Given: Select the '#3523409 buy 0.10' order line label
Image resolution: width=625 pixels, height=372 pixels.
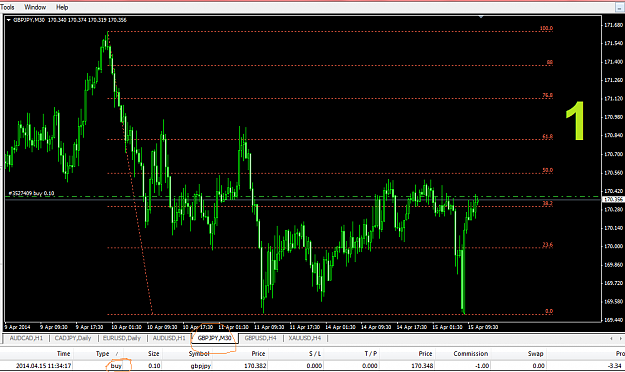Looking at the screenshot, I should [x=31, y=193].
